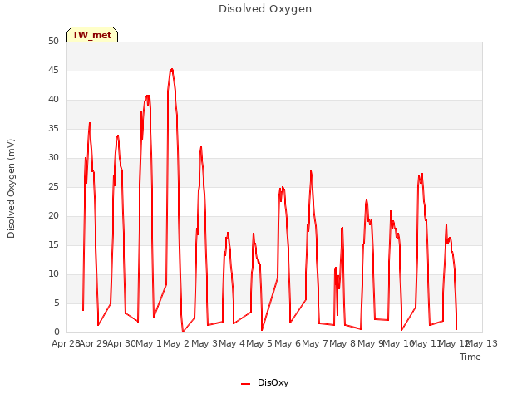Click the red DisOxy legend swatch
532x399 pixels.
pyautogui.click(x=246, y=384)
